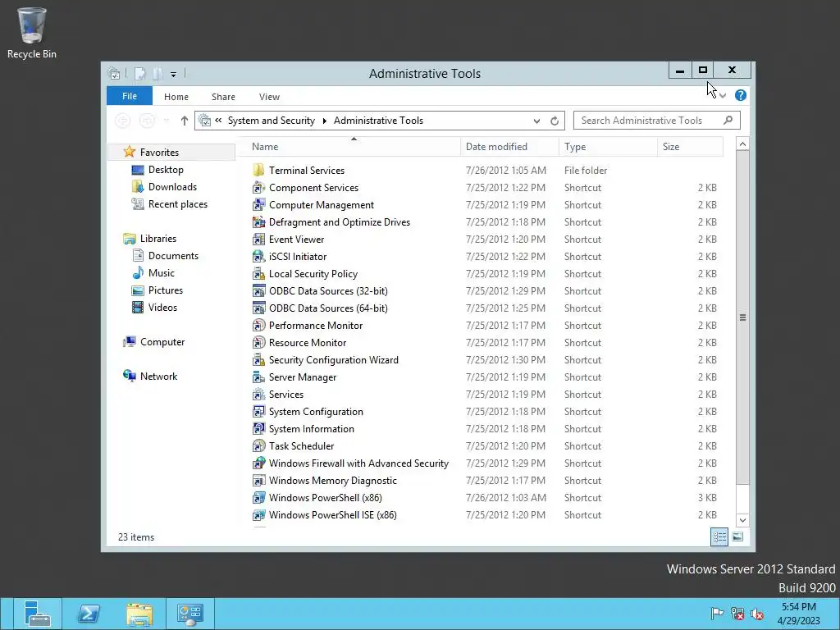Click the ODBC Data Sources (64-bit) icon
Screen dimensions: 840x630
258,308
